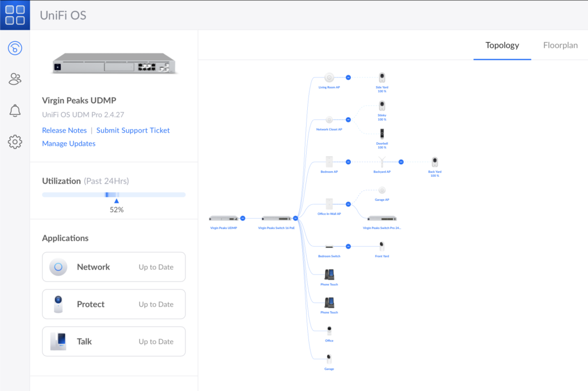Click the Utilization bar
This screenshot has width=588, height=391.
coord(114,195)
